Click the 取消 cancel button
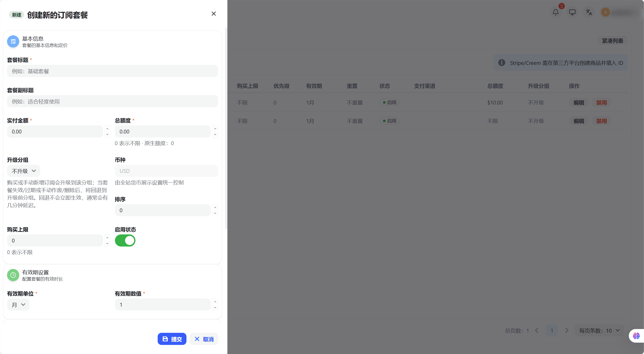 point(204,339)
